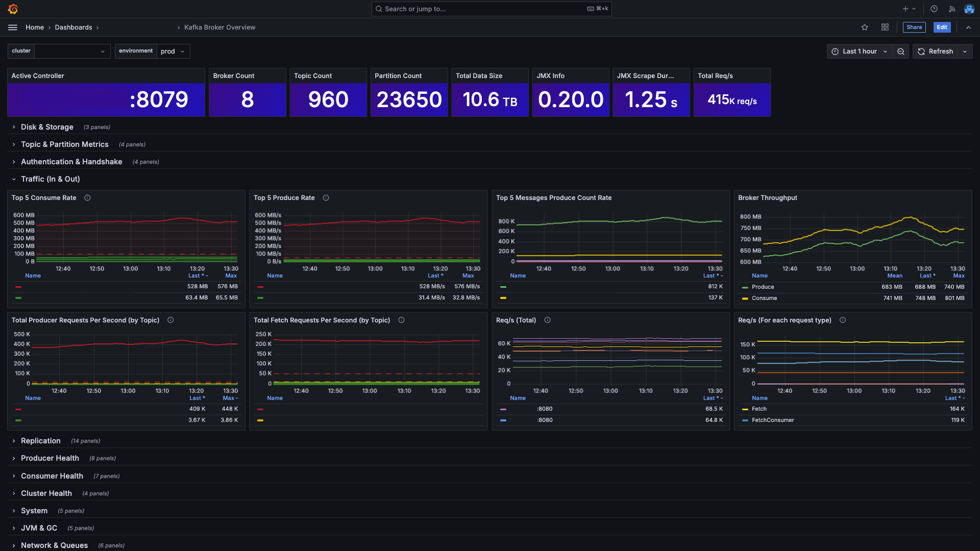Open the hamburger navigation menu

click(x=13, y=28)
